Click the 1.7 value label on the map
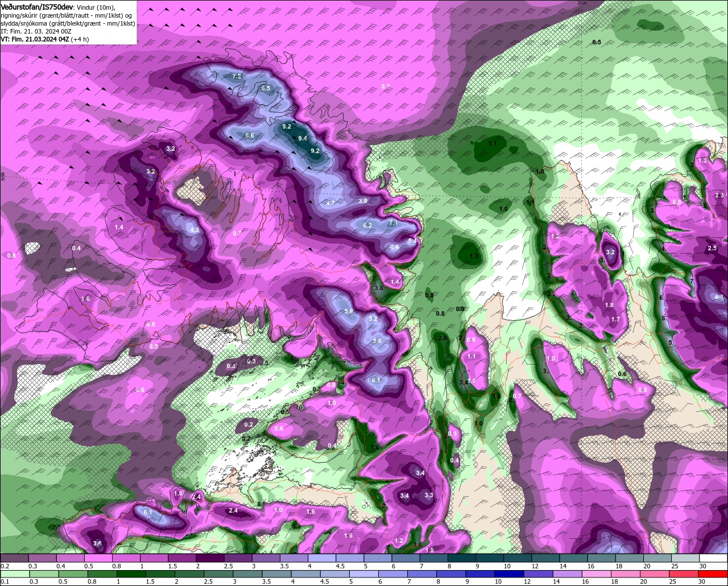The width and height of the screenshot is (728, 586). pyautogui.click(x=615, y=320)
